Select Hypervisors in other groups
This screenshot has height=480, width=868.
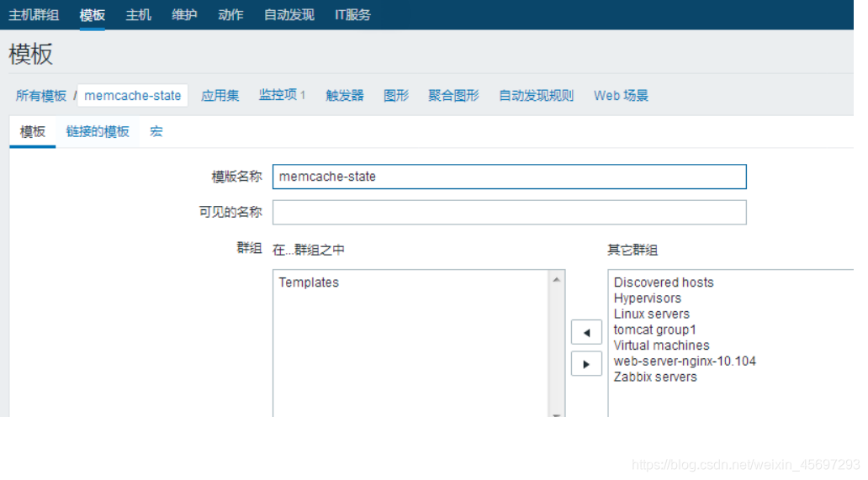[647, 298]
